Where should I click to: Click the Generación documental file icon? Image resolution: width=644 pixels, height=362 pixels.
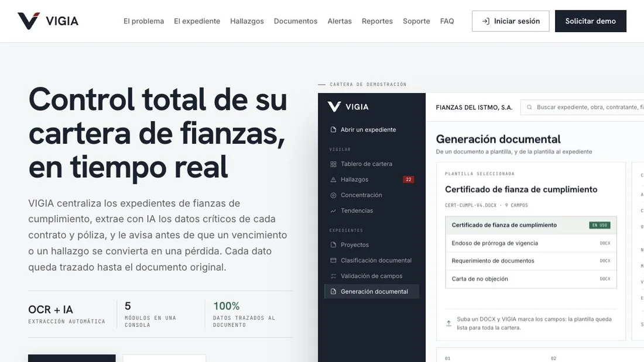[333, 291]
